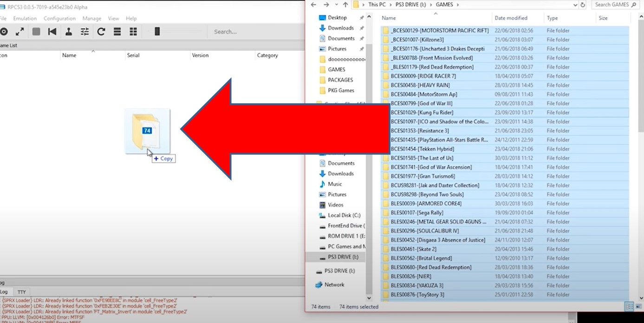This screenshot has height=323, width=644.
Task: Switch to the TTY tab in RPCS3
Action: click(21, 292)
